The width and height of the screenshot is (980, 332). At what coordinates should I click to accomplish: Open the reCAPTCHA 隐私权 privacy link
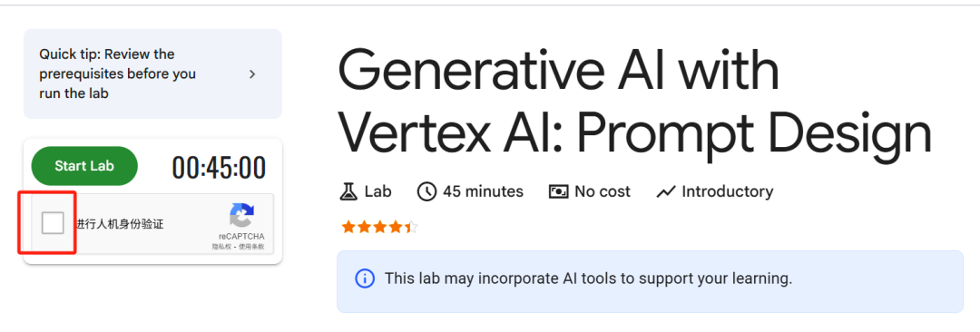219,247
